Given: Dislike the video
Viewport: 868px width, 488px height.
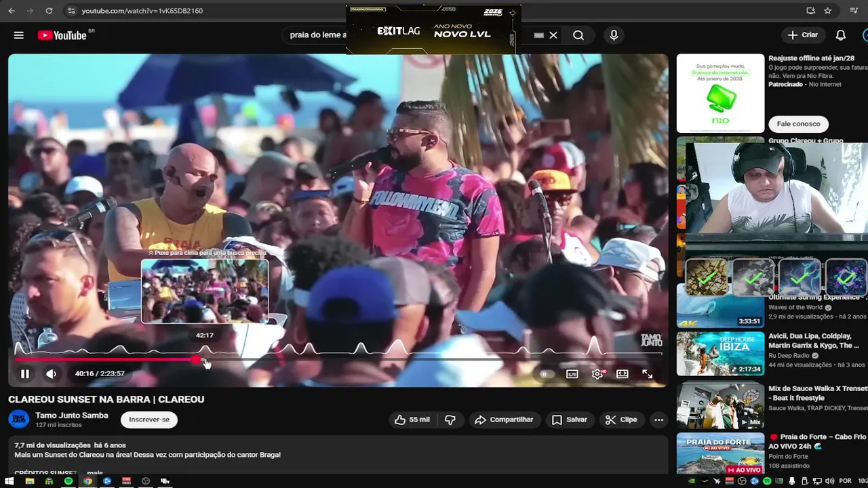Looking at the screenshot, I should point(450,420).
